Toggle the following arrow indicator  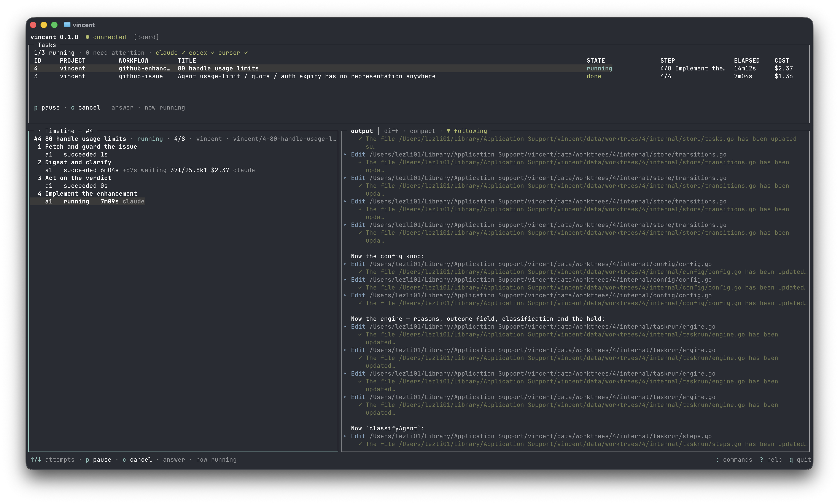[x=448, y=131]
